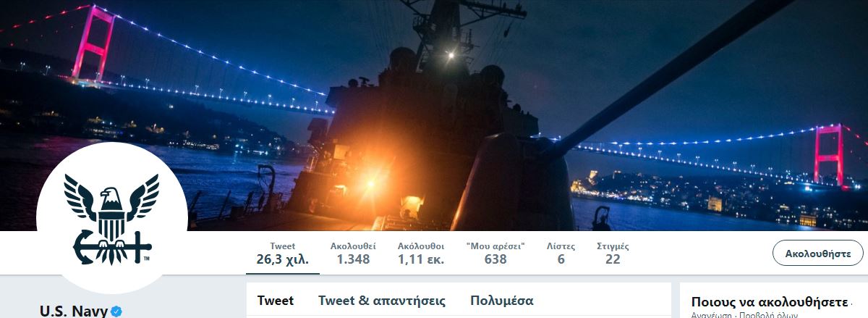Click the Ακολουθήστε follow button

pos(818,254)
